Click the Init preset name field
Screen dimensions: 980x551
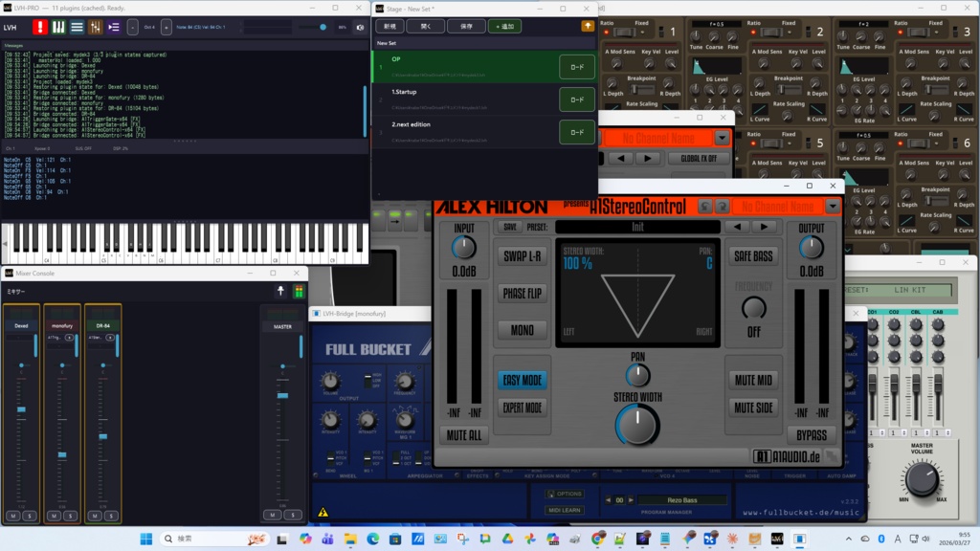point(637,227)
